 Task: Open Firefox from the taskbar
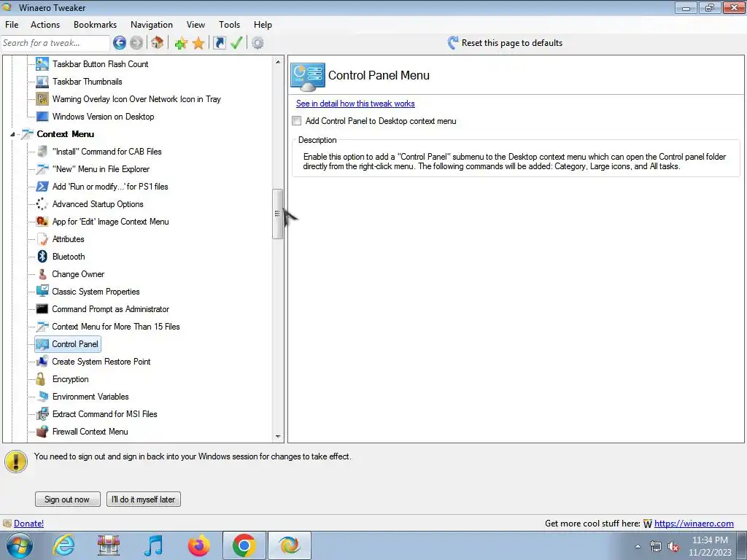pos(199,545)
